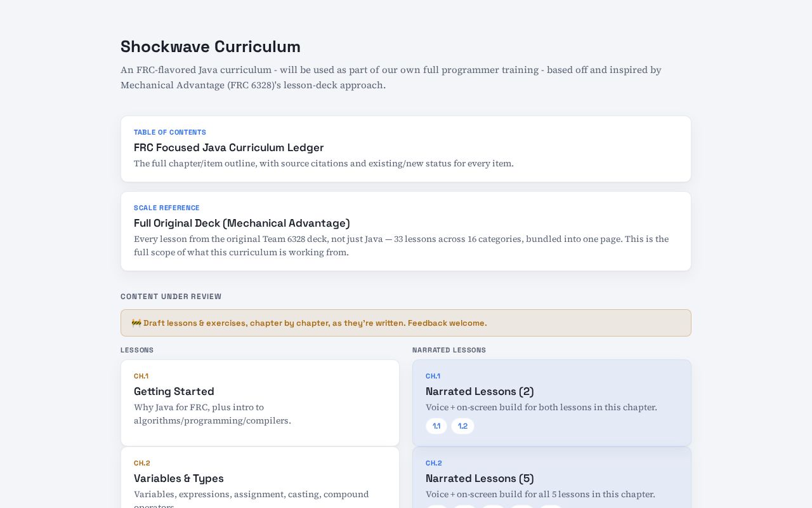Click the CONTENT UNDER REVIEW heading
The height and width of the screenshot is (508, 812).
pyautogui.click(x=171, y=297)
